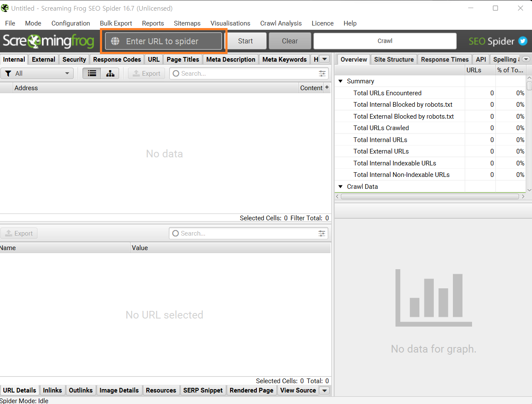Open the Bulk Export menu
Screen dimensions: 532x404
[x=116, y=23]
